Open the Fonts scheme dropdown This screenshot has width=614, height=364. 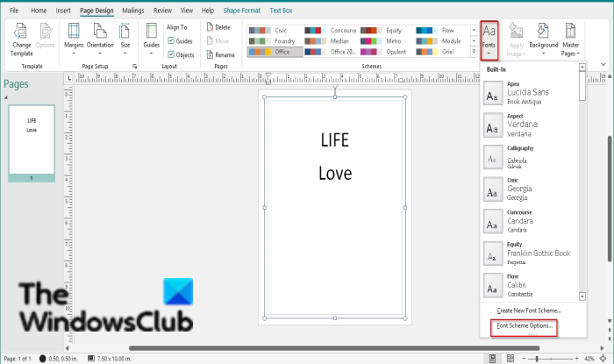(489, 40)
